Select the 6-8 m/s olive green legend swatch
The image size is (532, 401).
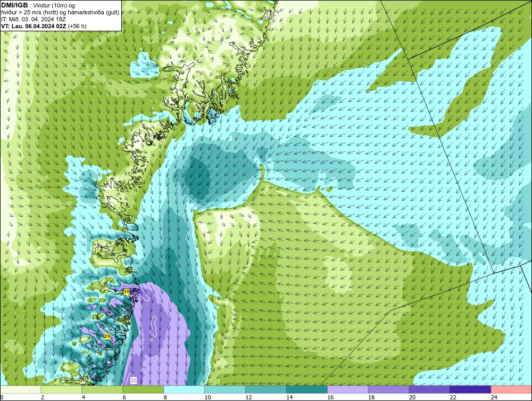click(x=143, y=389)
